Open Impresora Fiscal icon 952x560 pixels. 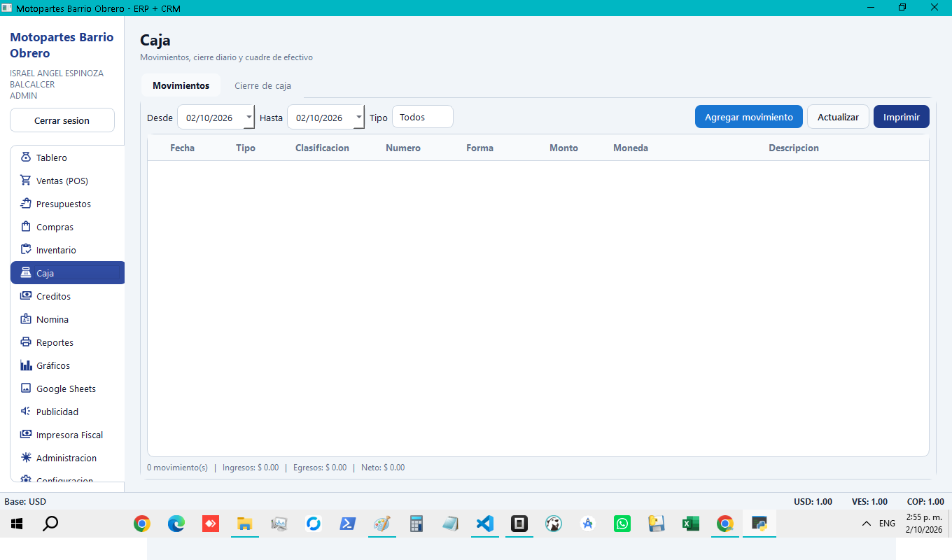[x=26, y=435]
